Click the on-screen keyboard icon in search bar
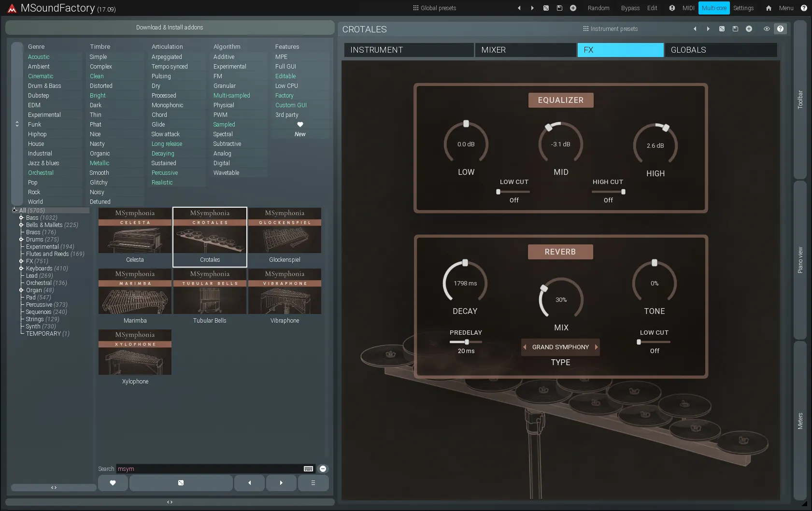 (308, 468)
